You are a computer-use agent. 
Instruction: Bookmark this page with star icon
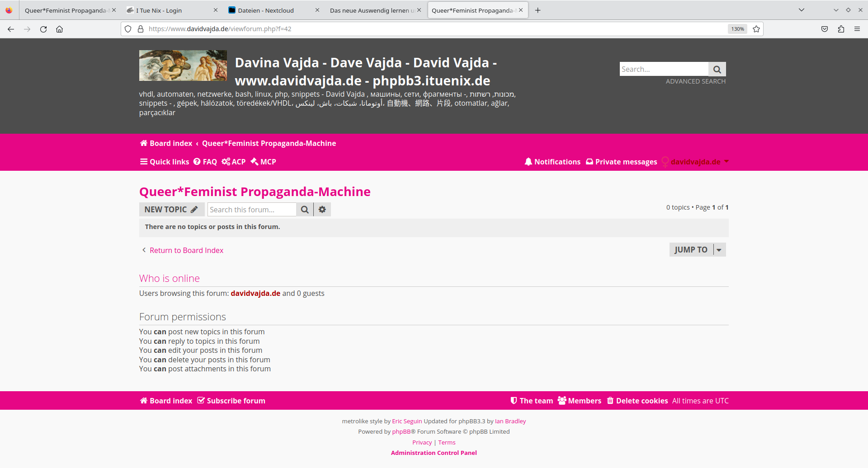[x=756, y=29]
